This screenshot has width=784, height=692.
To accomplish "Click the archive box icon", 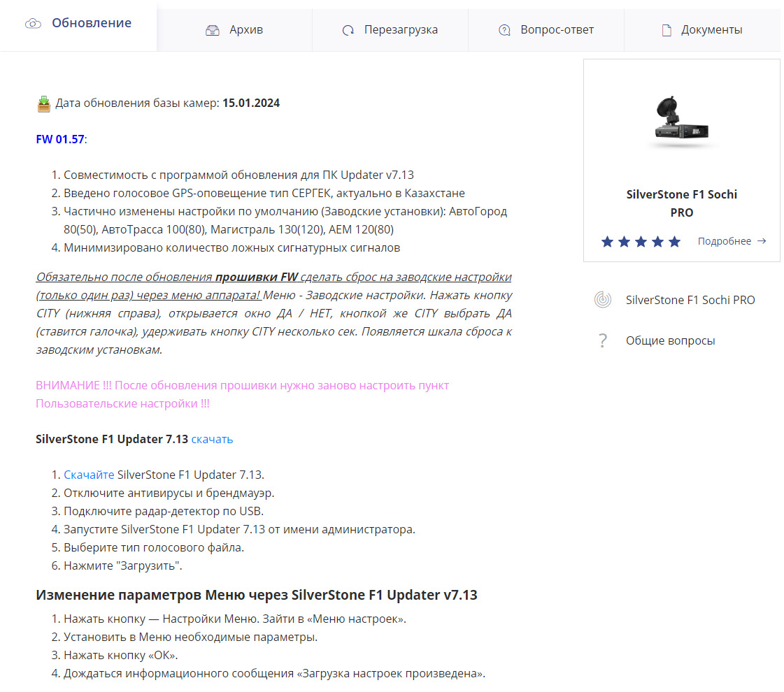I will 213,31.
